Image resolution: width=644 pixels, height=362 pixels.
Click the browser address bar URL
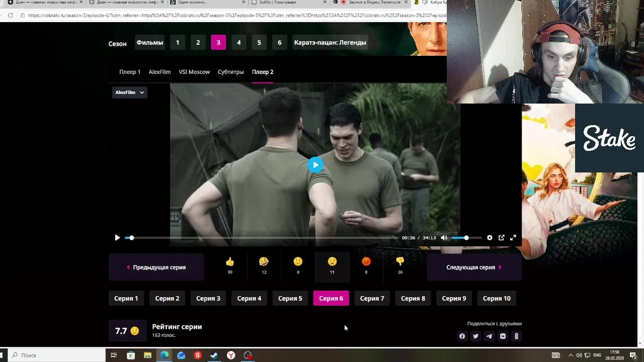(x=236, y=15)
